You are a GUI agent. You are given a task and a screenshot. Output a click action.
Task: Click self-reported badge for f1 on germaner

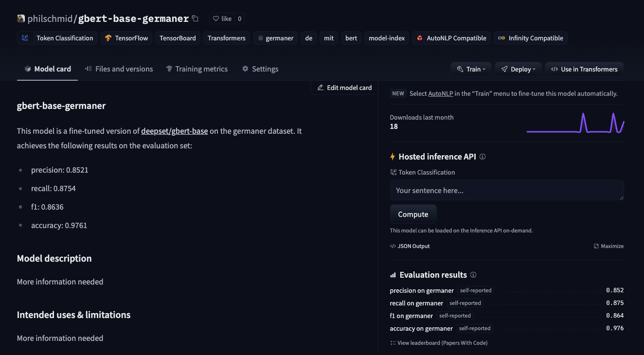(455, 316)
